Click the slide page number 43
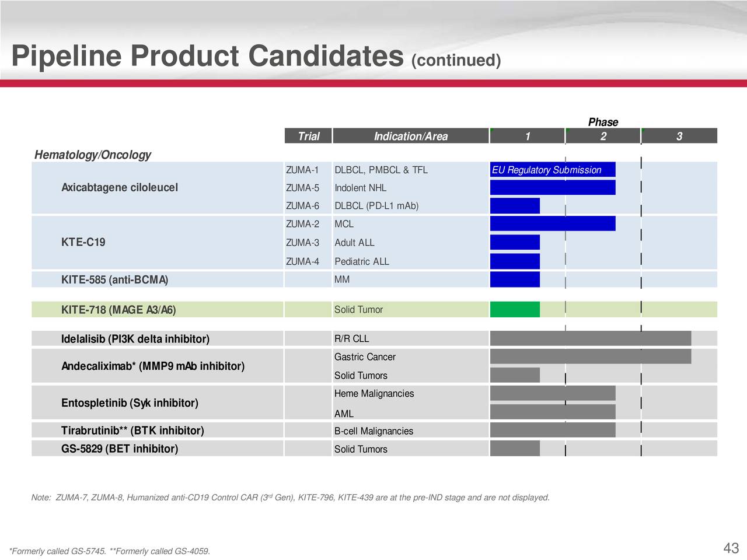The height and width of the screenshot is (560, 747). pyautogui.click(x=731, y=548)
